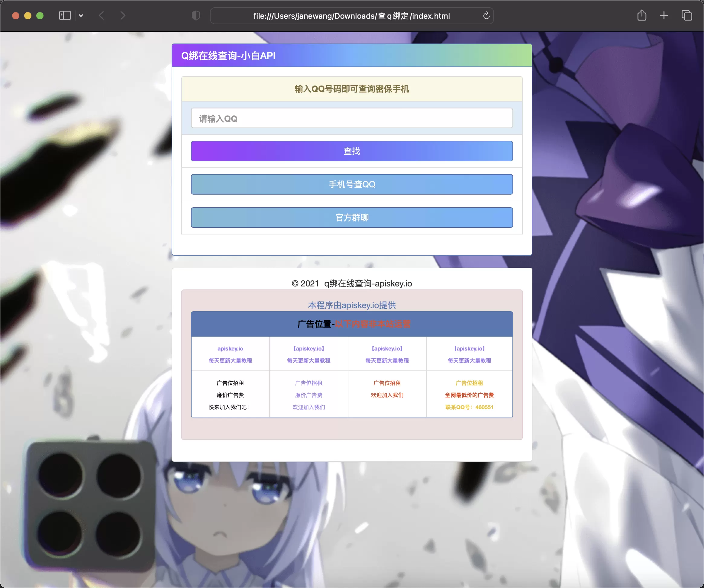Close the window with red button

click(x=15, y=15)
